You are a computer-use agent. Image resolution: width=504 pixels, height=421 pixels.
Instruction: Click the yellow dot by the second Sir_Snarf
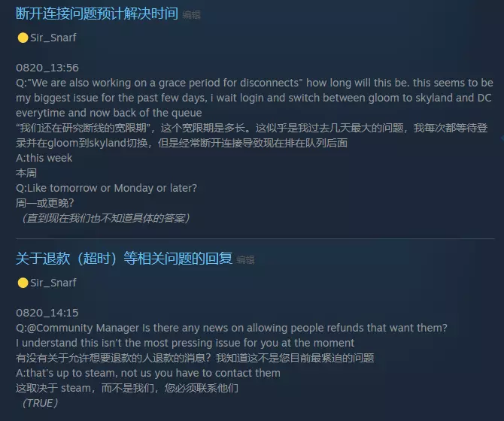pos(23,283)
